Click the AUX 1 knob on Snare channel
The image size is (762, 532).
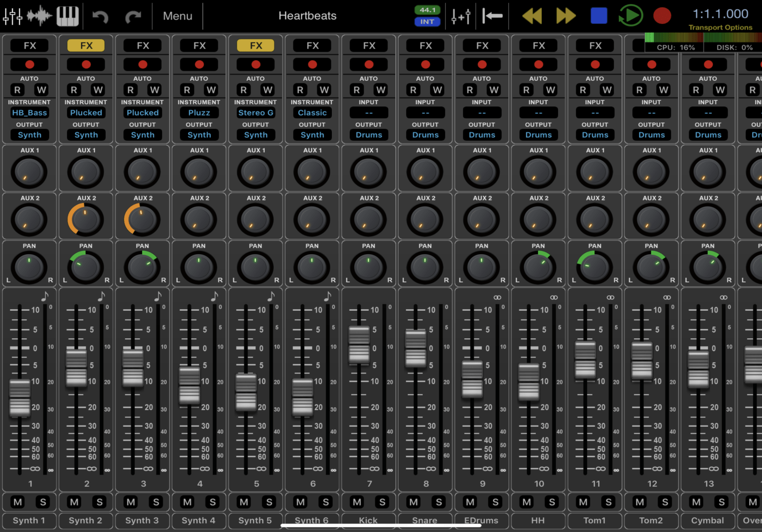(425, 172)
